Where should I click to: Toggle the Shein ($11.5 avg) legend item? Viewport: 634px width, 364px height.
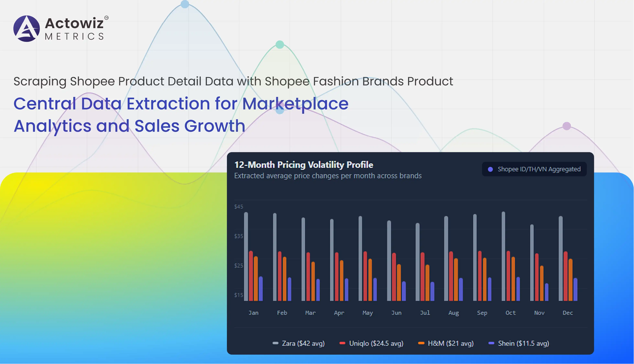pyautogui.click(x=519, y=343)
